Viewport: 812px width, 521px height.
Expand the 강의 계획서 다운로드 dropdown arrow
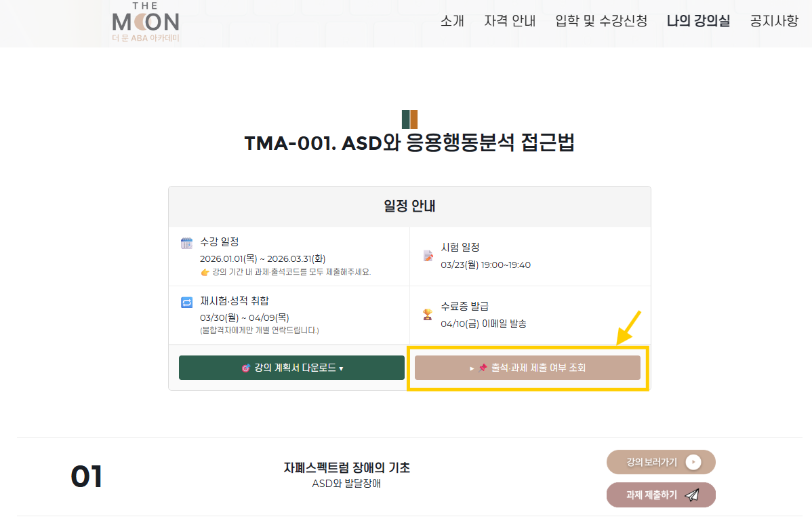pyautogui.click(x=341, y=369)
